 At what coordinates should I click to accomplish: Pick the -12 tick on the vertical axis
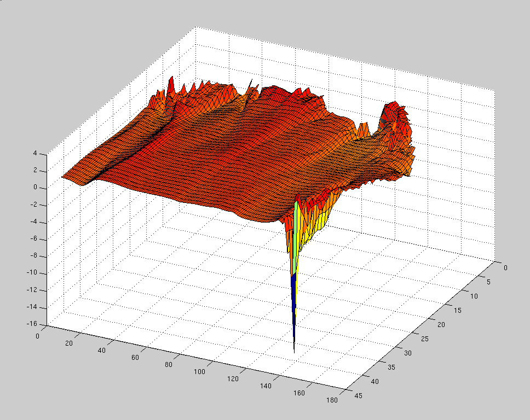pos(31,290)
